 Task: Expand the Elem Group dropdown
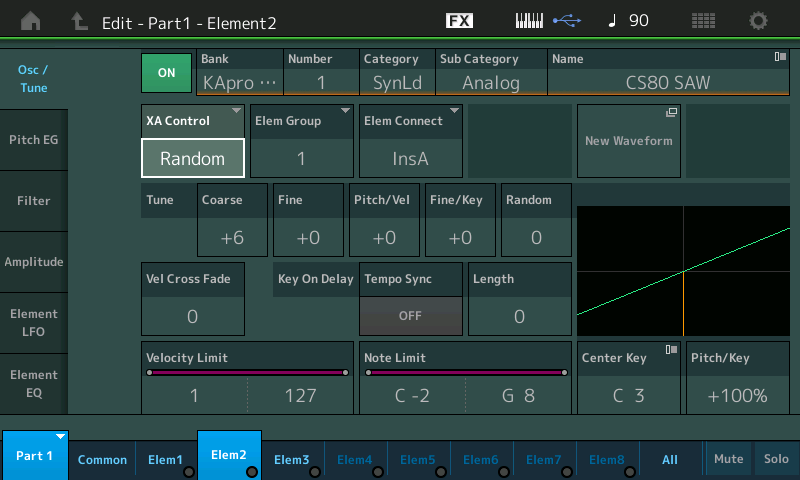(x=301, y=157)
